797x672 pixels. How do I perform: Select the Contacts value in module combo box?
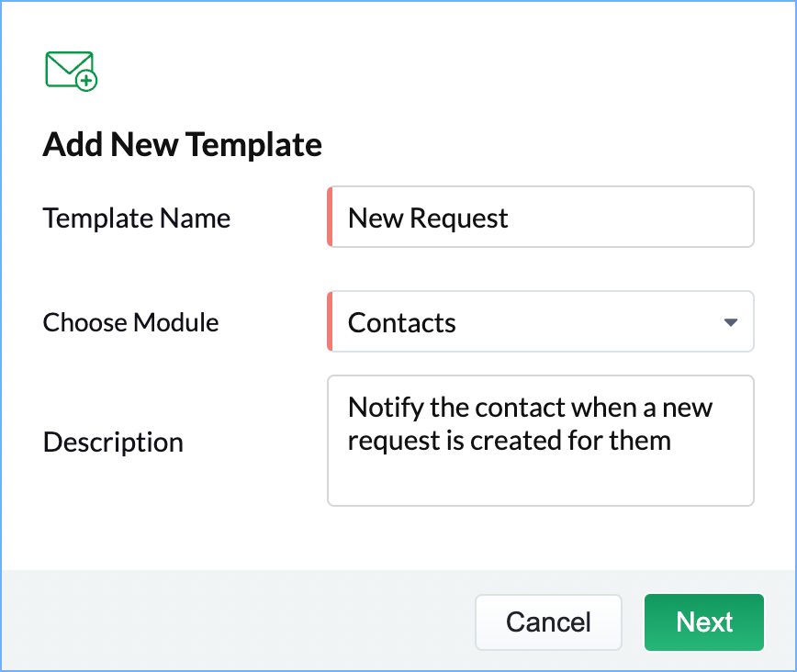[402, 323]
